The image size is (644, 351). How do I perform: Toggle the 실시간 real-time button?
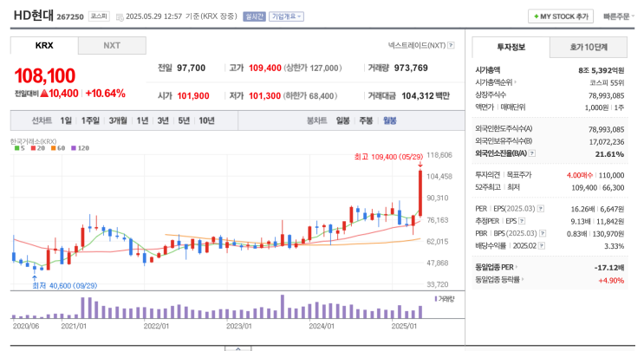(254, 16)
